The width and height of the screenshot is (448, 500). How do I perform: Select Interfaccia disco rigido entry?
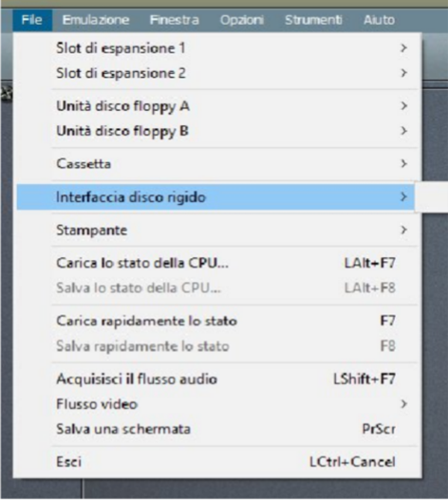pos(215,197)
